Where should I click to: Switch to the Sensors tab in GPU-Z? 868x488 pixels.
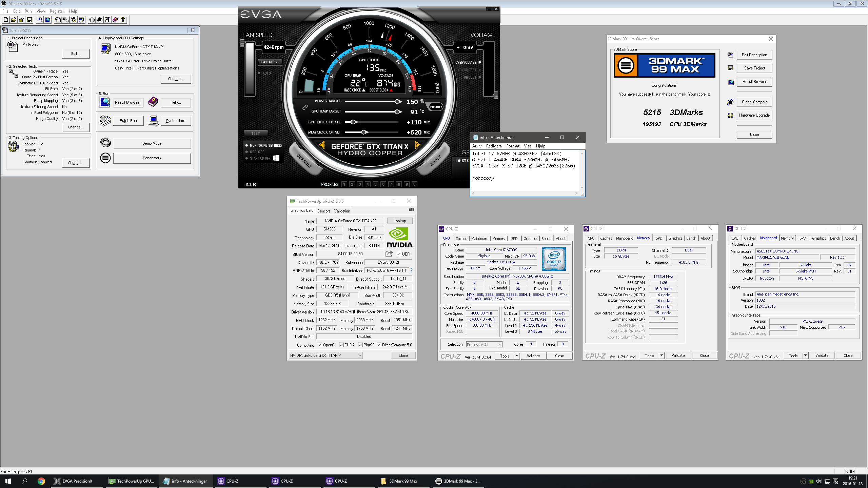(323, 211)
